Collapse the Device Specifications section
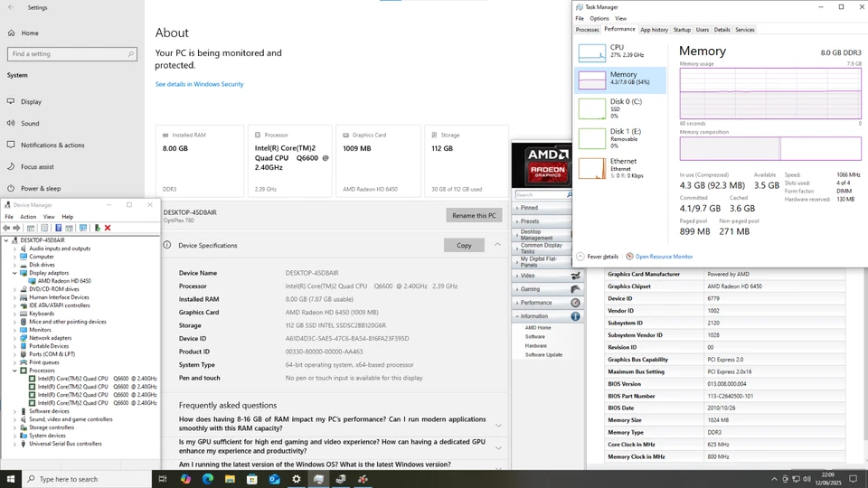 point(497,245)
